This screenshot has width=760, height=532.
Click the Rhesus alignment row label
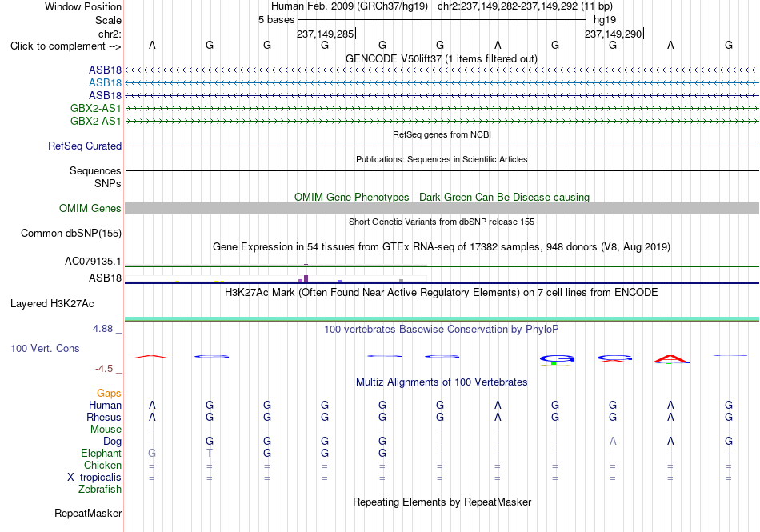[104, 417]
